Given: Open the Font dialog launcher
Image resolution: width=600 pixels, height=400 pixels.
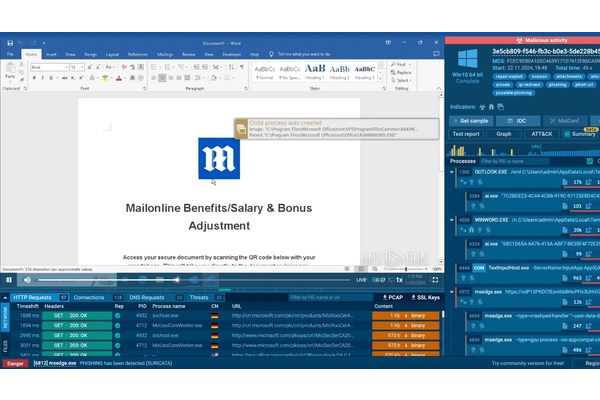Looking at the screenshot, I should tap(144, 88).
